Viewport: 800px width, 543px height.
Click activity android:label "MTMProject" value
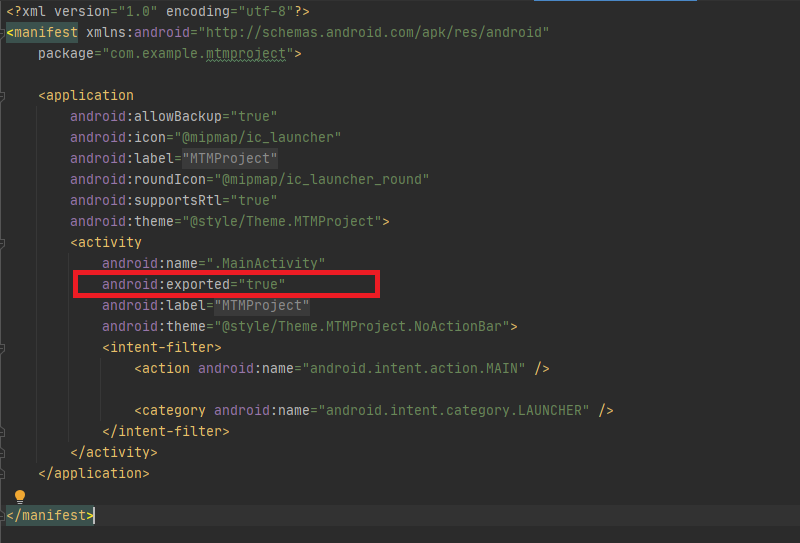point(262,306)
